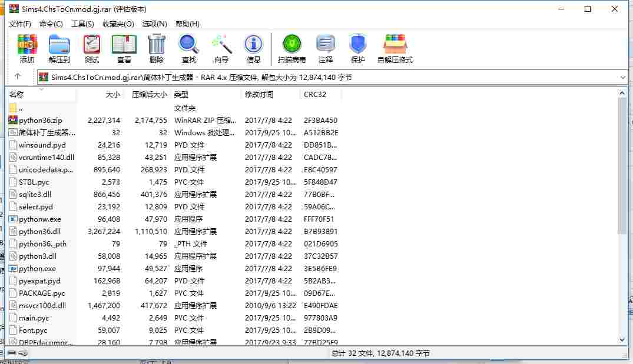Click the scrollbar down arrow
Viewport: 633px width, 364px height.
pyautogui.click(x=622, y=340)
